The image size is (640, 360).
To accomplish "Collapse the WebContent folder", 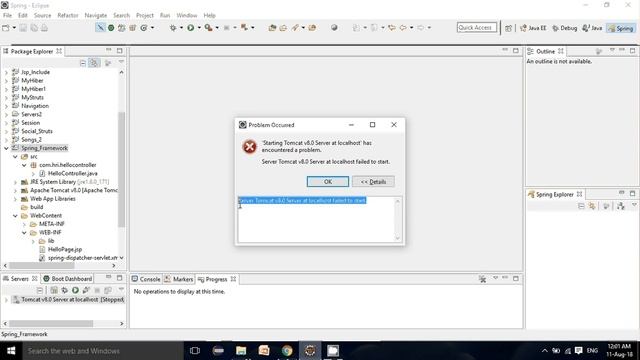I will 15,216.
